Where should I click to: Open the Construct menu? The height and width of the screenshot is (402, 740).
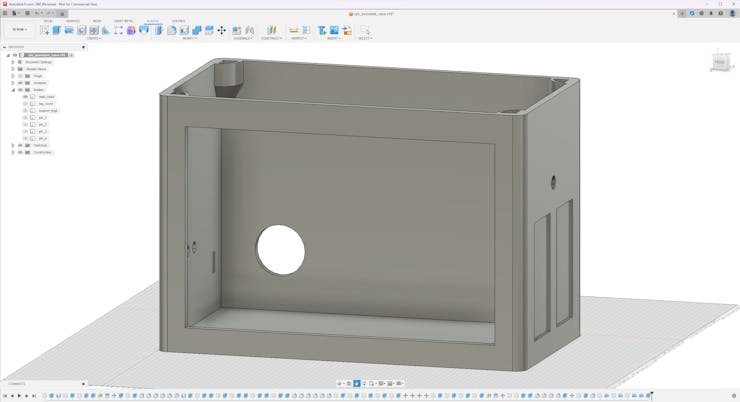(271, 38)
